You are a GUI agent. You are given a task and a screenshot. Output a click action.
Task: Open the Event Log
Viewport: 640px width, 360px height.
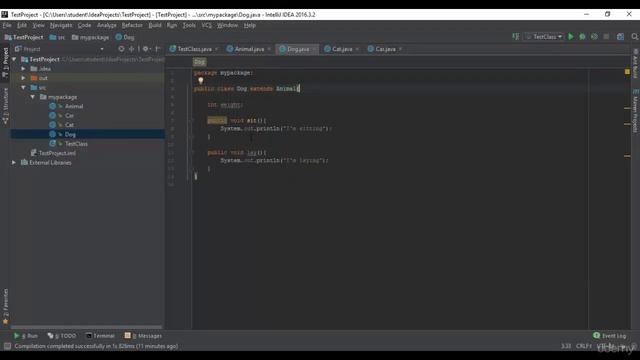tap(609, 336)
